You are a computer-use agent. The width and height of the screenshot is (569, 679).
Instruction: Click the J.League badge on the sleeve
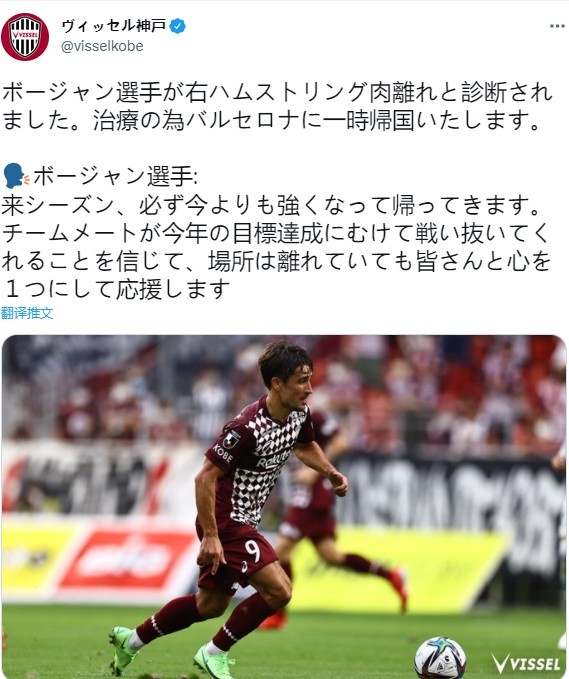(x=232, y=438)
